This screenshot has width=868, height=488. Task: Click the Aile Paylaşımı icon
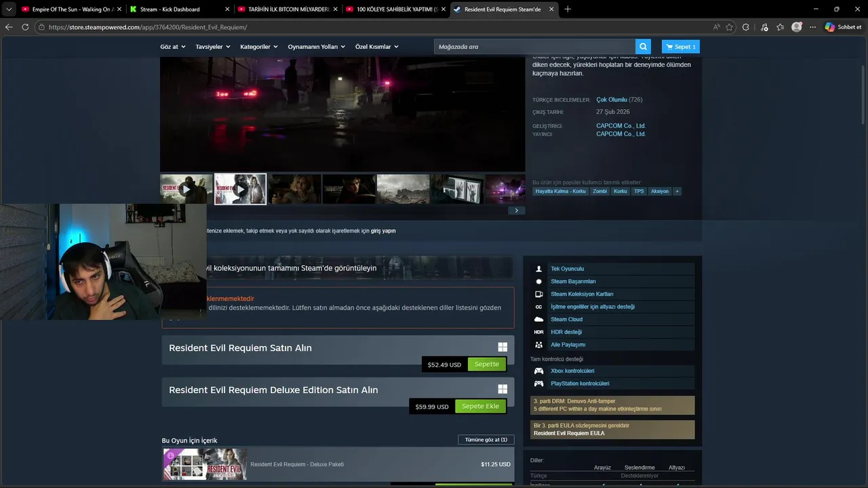point(538,344)
